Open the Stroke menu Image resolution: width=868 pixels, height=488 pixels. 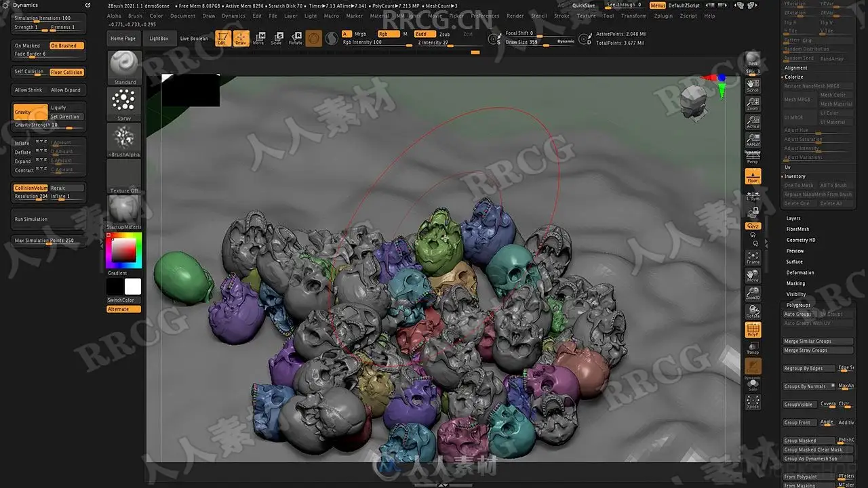[x=562, y=16]
